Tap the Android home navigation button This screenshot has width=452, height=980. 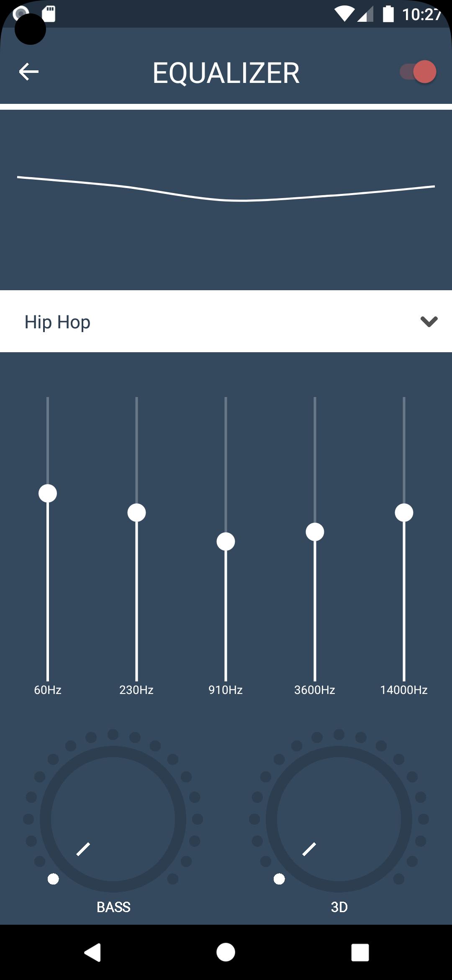pos(226,952)
